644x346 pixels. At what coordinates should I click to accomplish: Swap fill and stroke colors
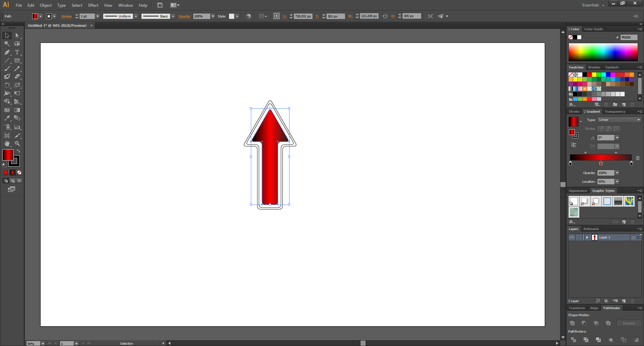click(x=19, y=151)
